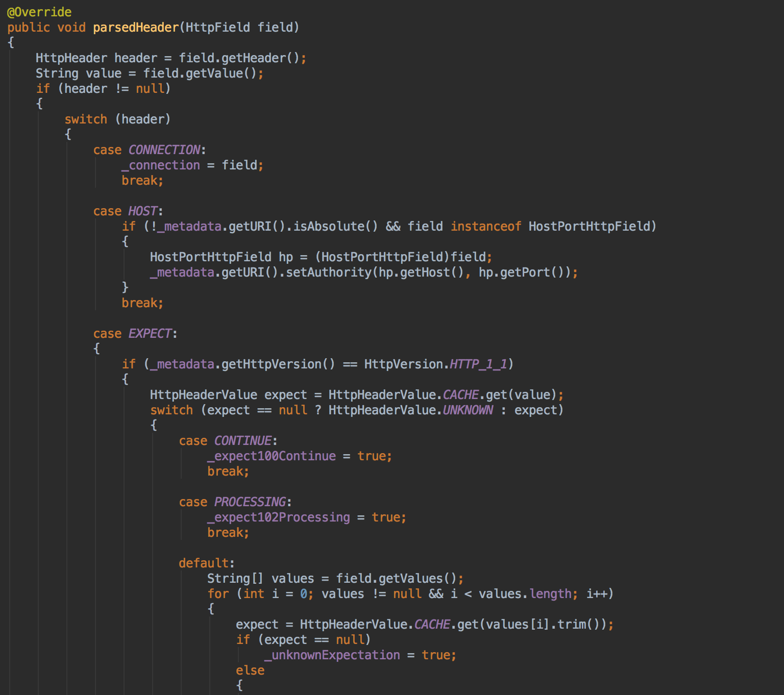784x695 pixels.
Task: Click the for loop keyword
Action: click(x=218, y=593)
